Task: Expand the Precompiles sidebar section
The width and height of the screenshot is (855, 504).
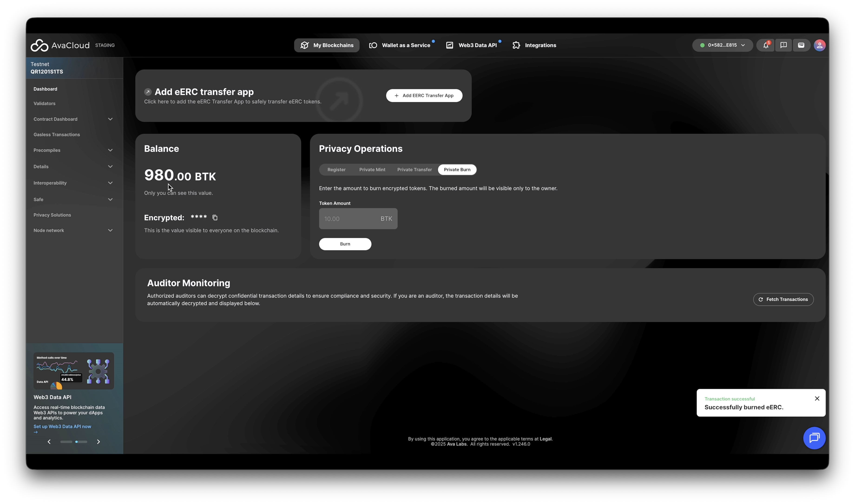Action: point(73,150)
